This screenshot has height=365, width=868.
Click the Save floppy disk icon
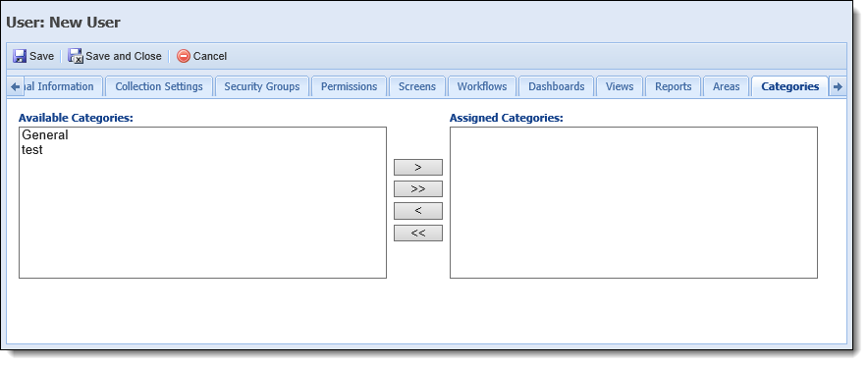pos(20,56)
